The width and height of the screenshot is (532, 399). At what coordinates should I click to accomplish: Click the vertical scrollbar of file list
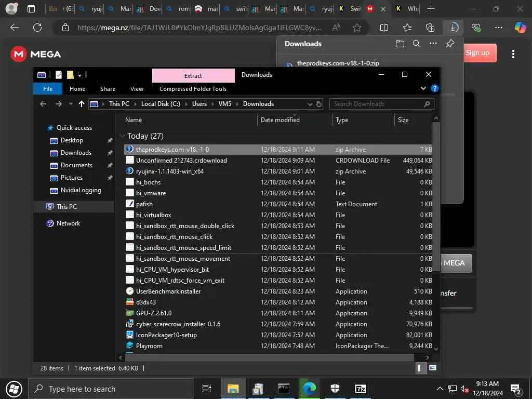pos(436,197)
